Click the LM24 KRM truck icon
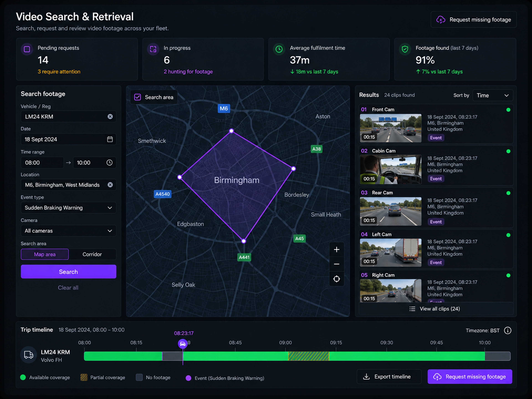The height and width of the screenshot is (399, 532). [x=29, y=355]
